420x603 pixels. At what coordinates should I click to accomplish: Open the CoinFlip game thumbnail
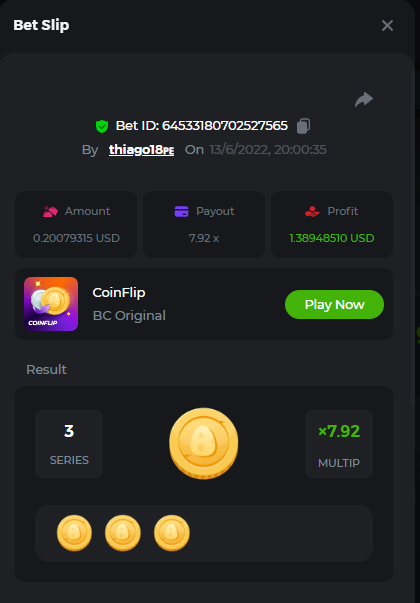pyautogui.click(x=51, y=304)
